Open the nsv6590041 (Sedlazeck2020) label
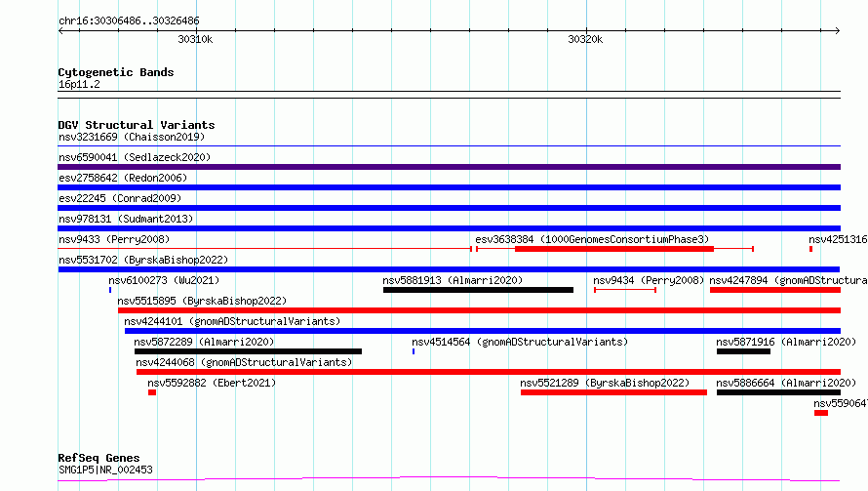Screen dimensions: 868x491 point(135,157)
